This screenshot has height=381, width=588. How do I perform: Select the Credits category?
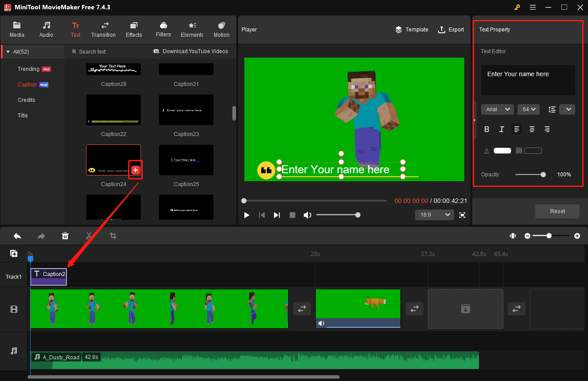(26, 100)
